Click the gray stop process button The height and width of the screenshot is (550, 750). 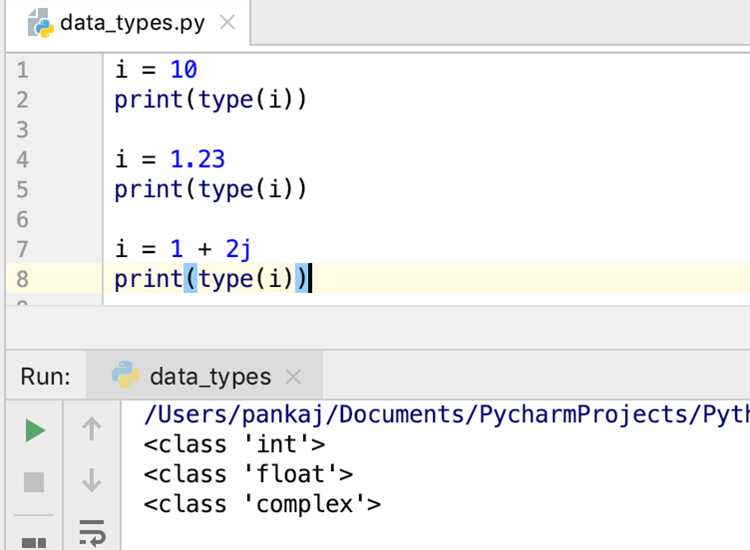point(35,482)
